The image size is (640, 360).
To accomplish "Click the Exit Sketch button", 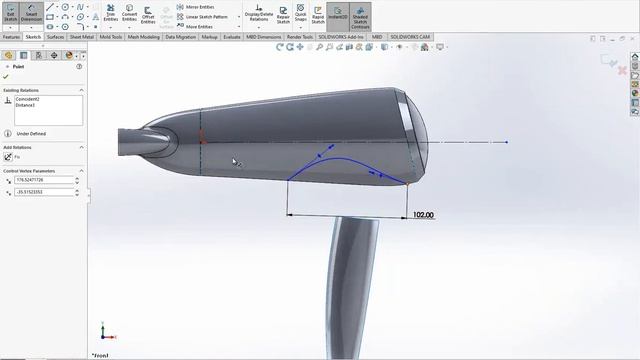I will tap(11, 13).
